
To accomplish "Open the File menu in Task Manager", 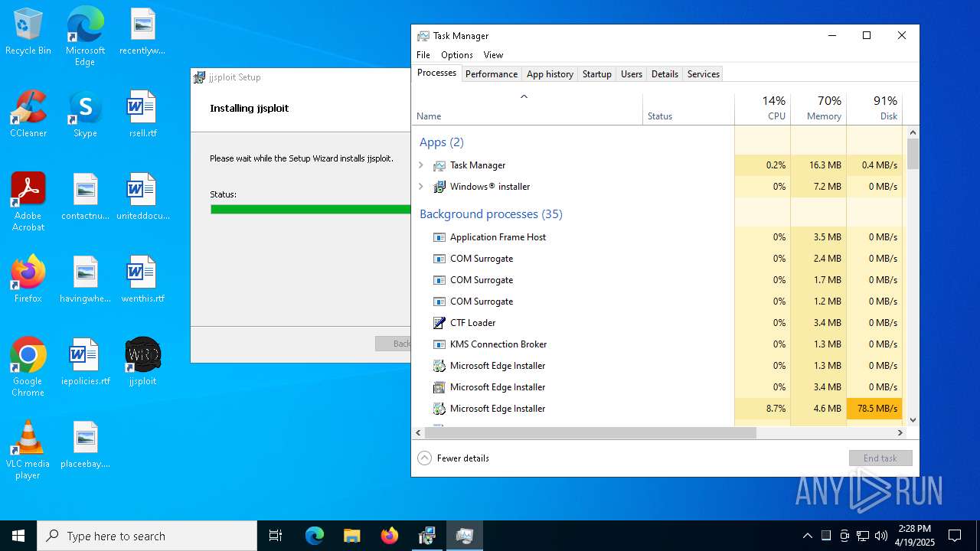I will pos(423,55).
